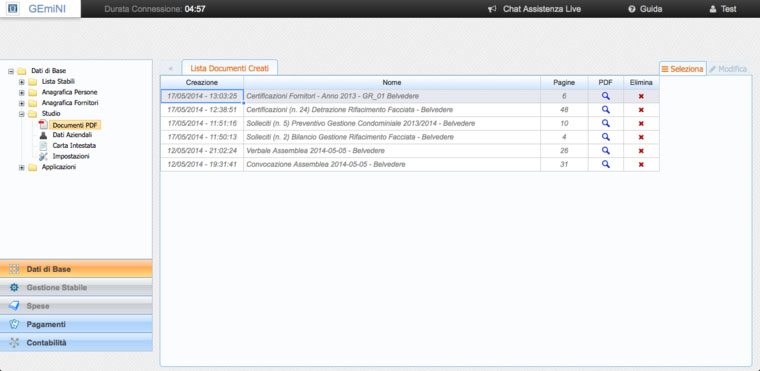Click the Pagamenti panel icon
Viewport: 760px width, 371px height.
tap(14, 324)
